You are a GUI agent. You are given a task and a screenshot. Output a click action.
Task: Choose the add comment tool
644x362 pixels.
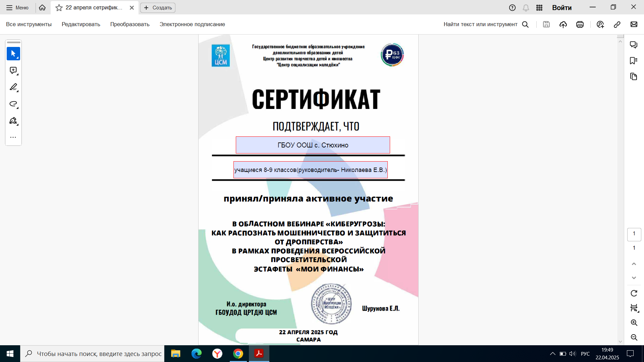(13, 70)
